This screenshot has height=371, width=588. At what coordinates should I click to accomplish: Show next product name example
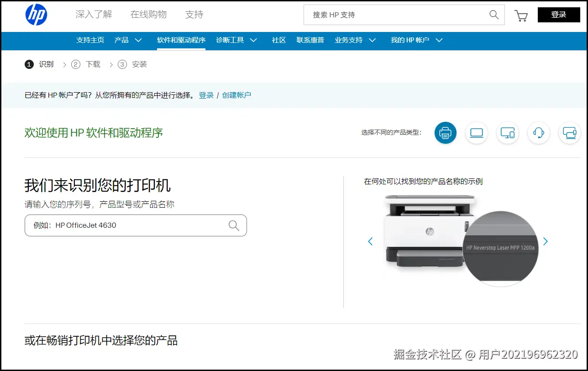pos(545,241)
